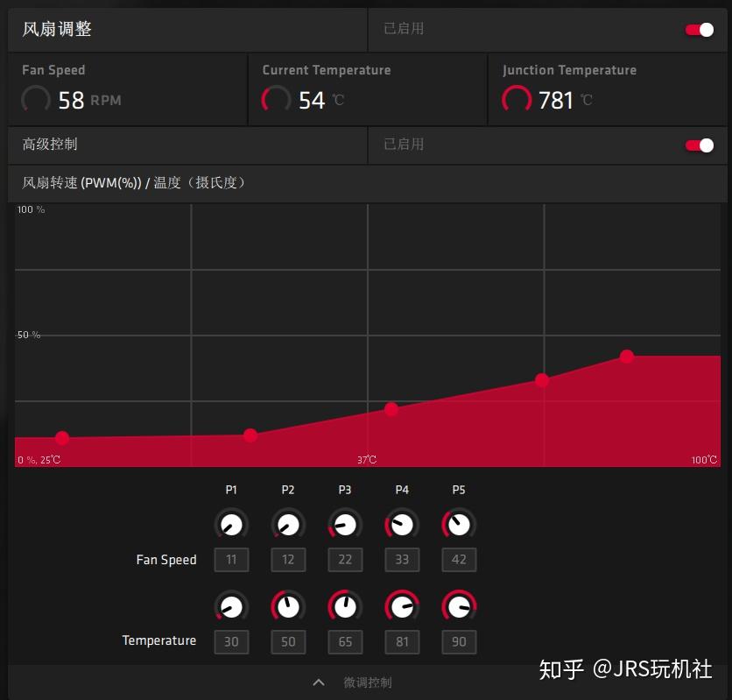Turn off the 高级控制 toggle
The height and width of the screenshot is (700, 732).
[699, 145]
